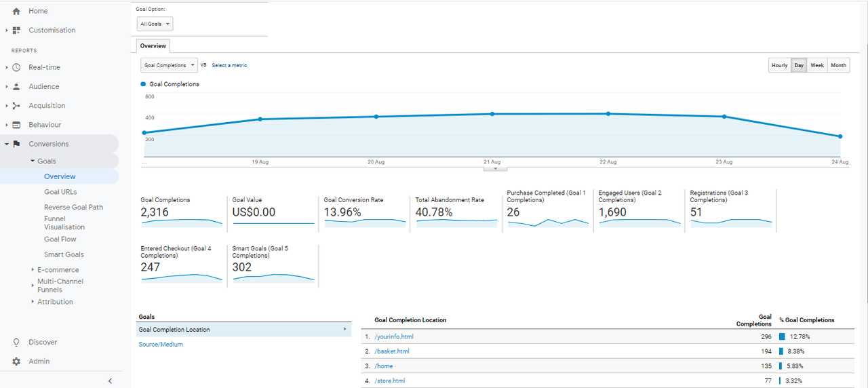This screenshot has width=868, height=388.
Task: Click the Acquisition arrows icon
Action: [16, 106]
